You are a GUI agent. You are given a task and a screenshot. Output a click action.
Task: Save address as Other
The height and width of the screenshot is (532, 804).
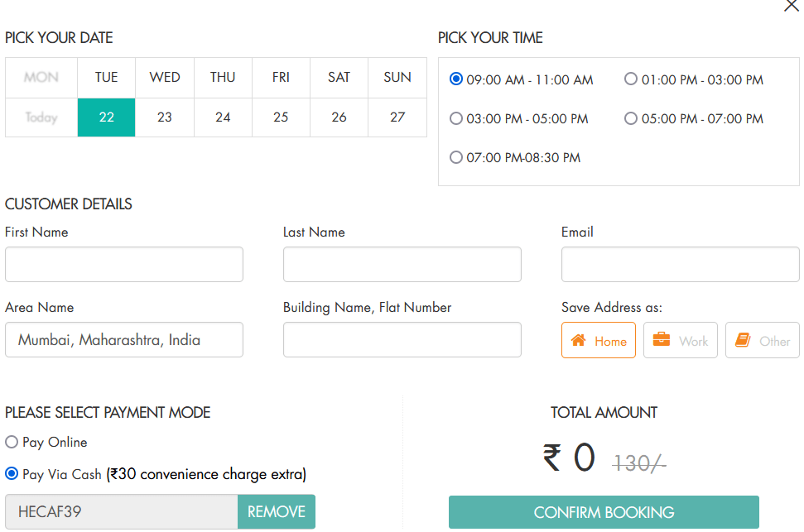761,340
